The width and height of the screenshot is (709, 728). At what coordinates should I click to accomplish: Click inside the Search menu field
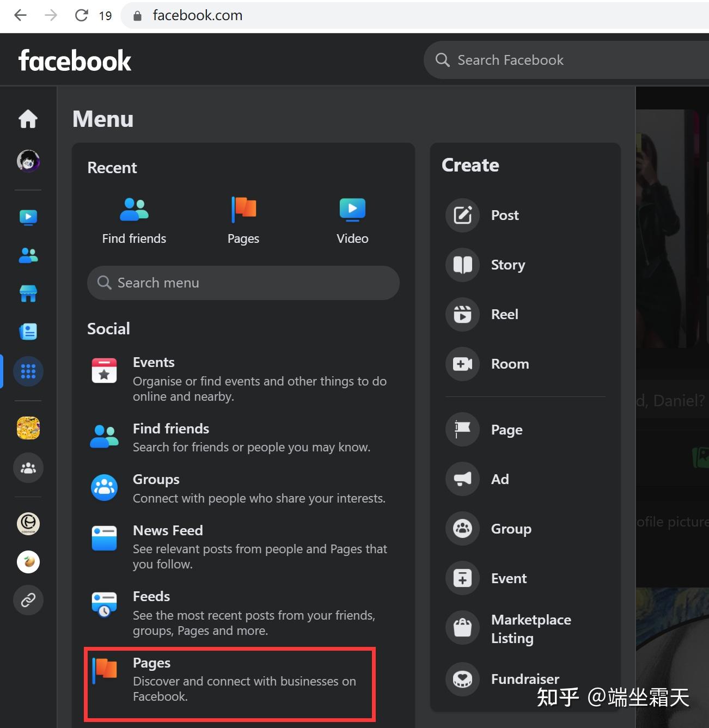tap(243, 283)
